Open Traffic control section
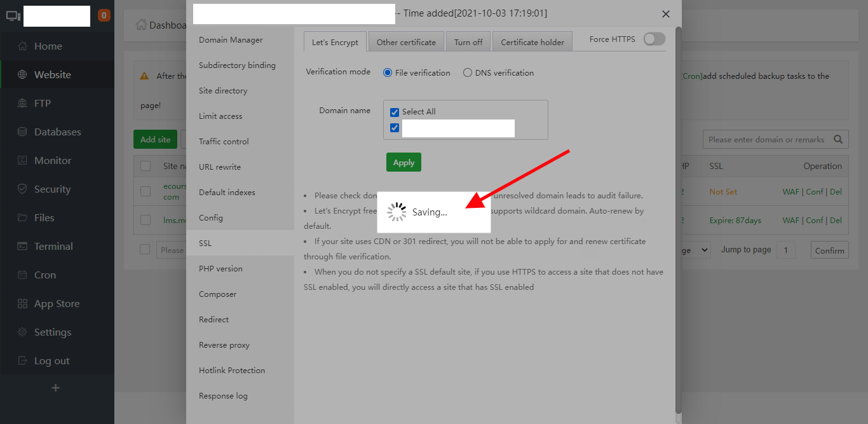Screen dimensions: 868x424 point(240,141)
